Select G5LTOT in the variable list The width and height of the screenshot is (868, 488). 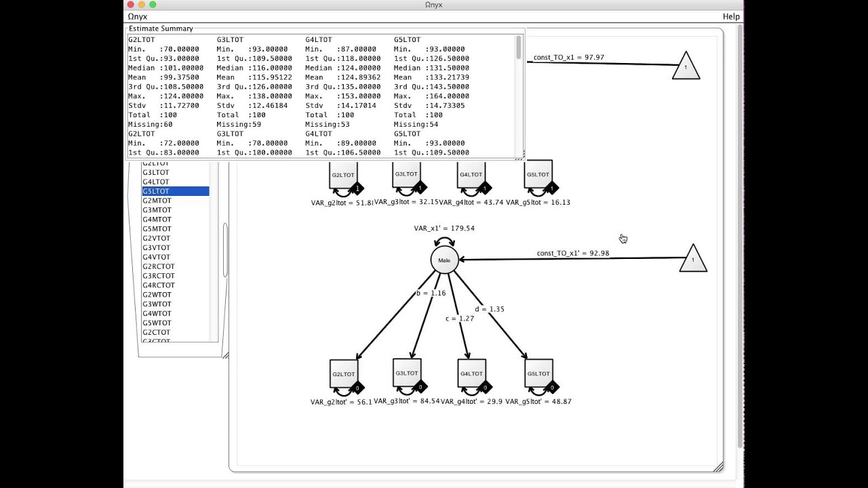pyautogui.click(x=176, y=191)
